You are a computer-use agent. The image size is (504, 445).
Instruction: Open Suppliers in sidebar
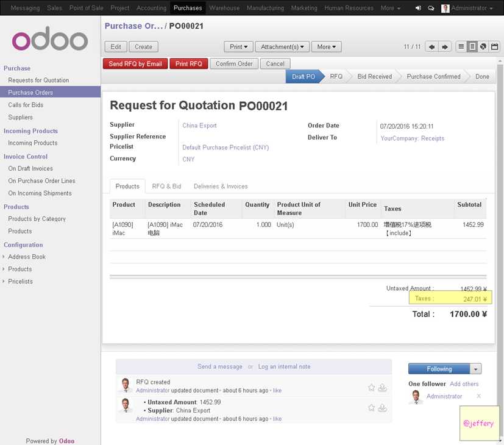point(20,118)
